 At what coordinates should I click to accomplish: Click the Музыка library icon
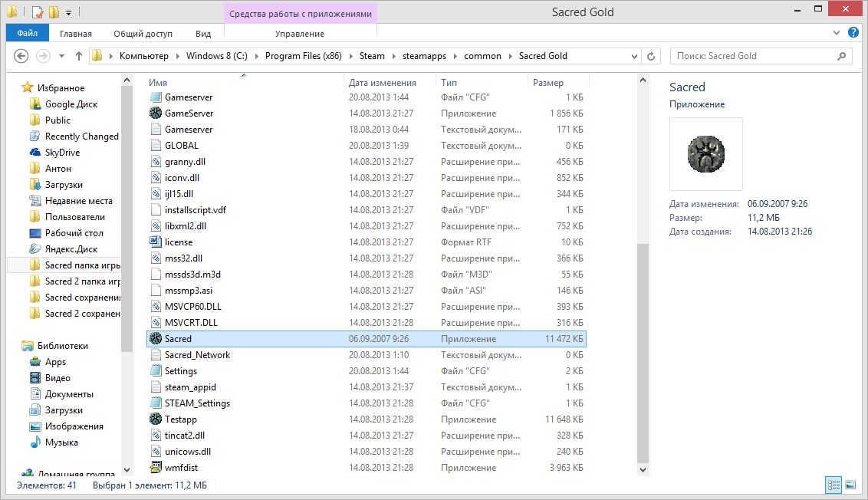[35, 442]
